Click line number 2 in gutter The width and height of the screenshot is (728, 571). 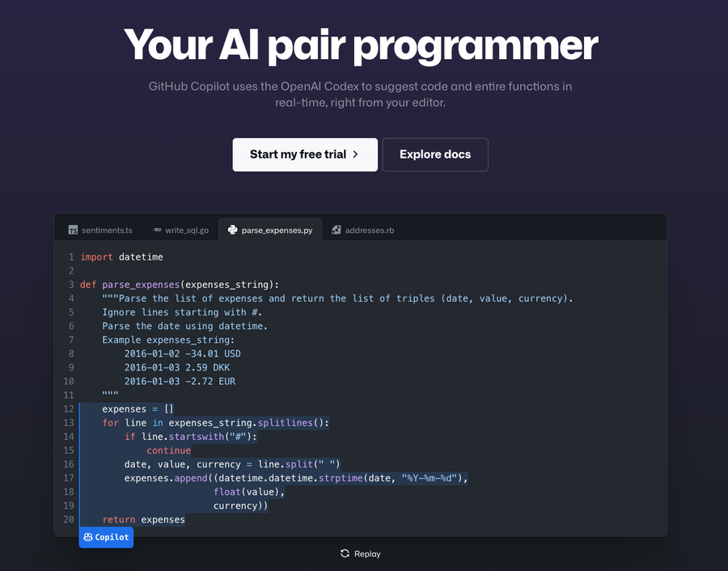click(71, 271)
